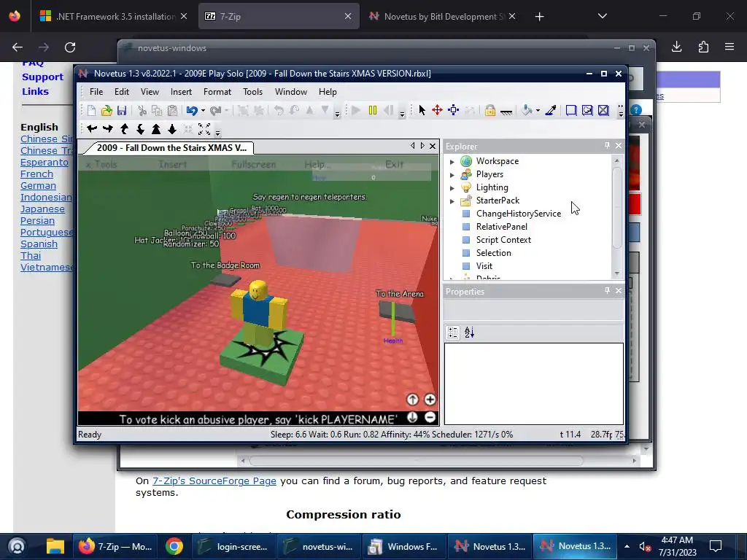Click in-game zoom in plus button
Image resolution: width=747 pixels, height=560 pixels.
coord(430,400)
